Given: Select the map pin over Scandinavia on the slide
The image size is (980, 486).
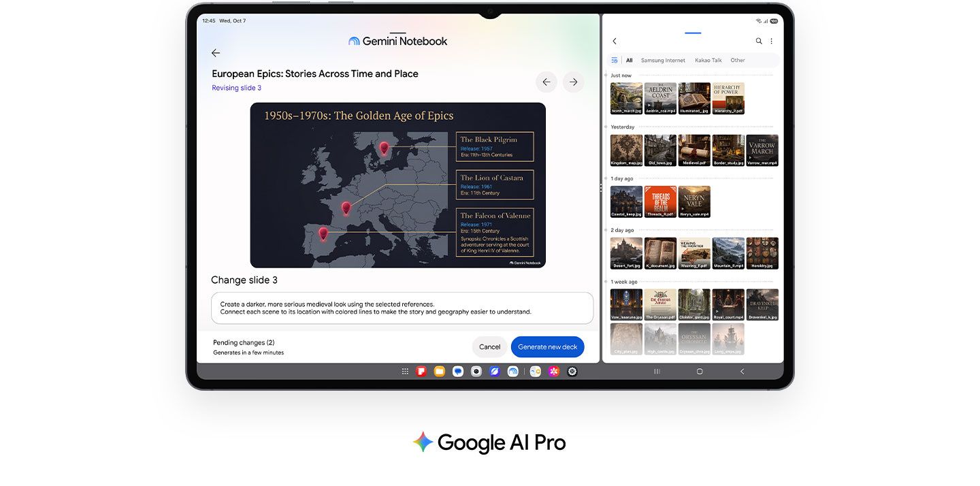Looking at the screenshot, I should click(385, 148).
